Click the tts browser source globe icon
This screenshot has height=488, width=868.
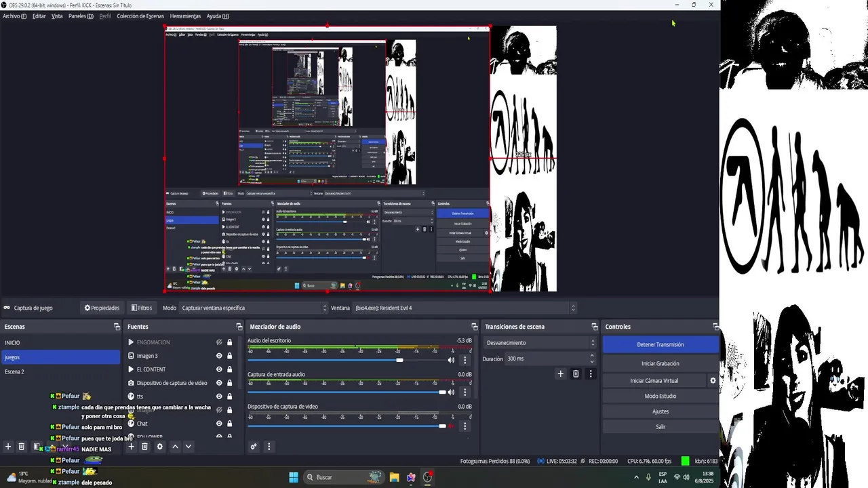coord(131,396)
